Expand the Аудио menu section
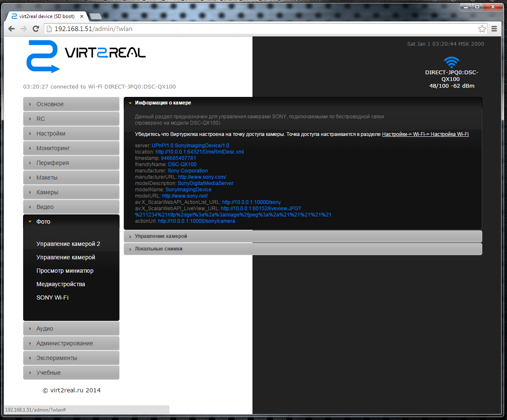The image size is (507, 420). pyautogui.click(x=71, y=329)
